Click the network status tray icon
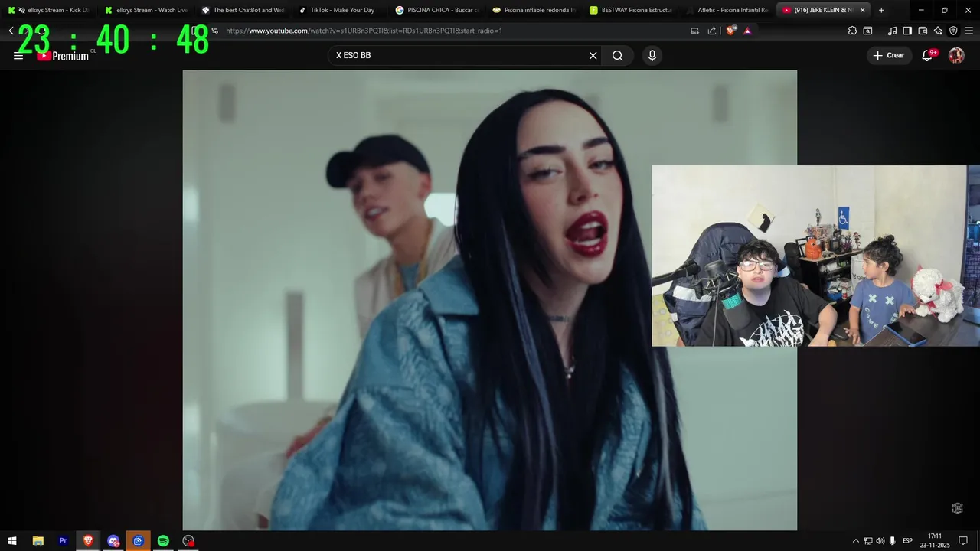The image size is (980, 551). pos(868,541)
